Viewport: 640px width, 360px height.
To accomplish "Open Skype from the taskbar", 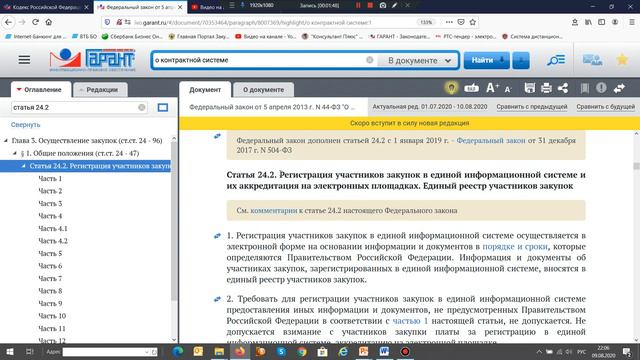I will click(281, 351).
